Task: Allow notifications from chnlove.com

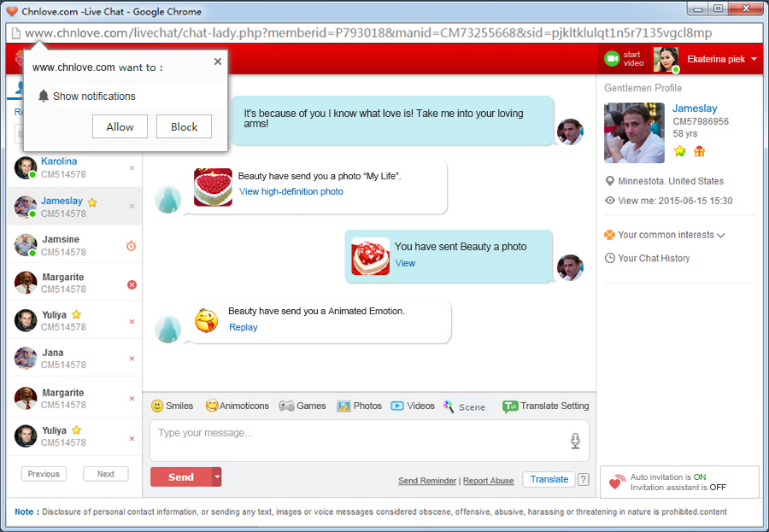Action: coord(120,126)
